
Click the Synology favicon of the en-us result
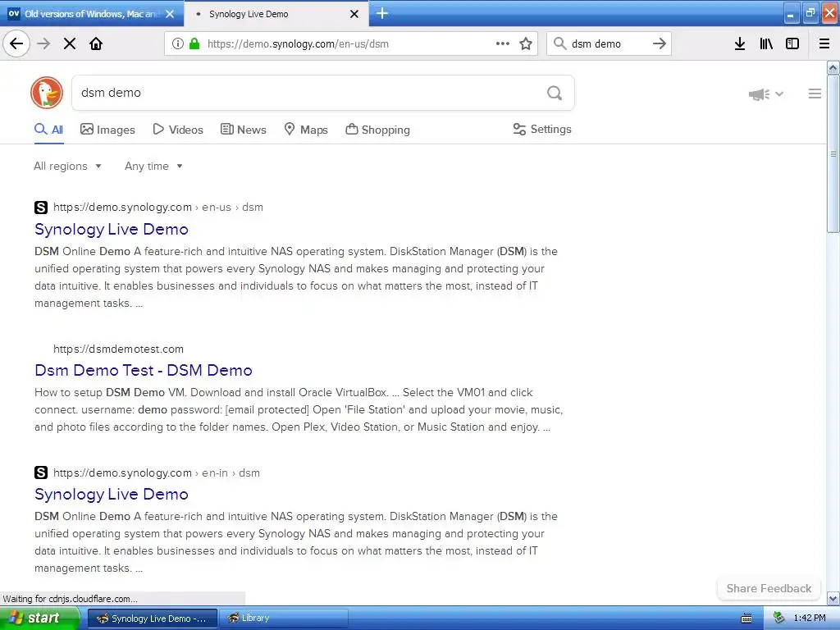[x=41, y=208]
